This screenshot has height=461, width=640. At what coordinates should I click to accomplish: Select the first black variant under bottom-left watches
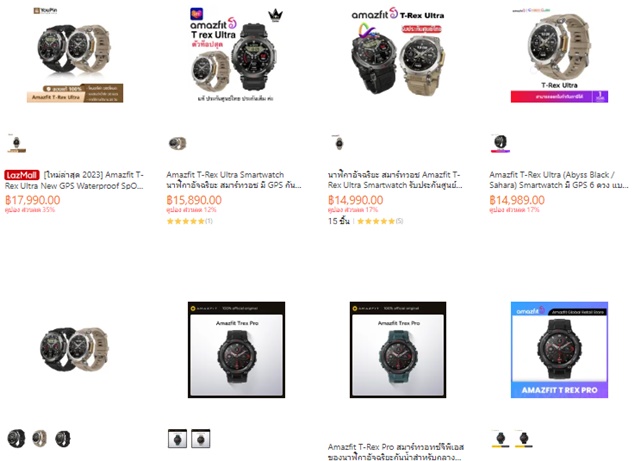[16, 439]
